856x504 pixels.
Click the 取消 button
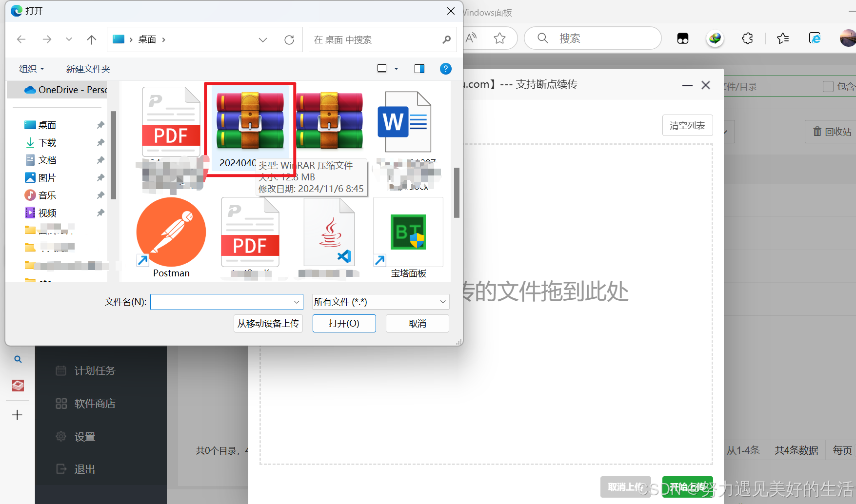[x=418, y=324]
